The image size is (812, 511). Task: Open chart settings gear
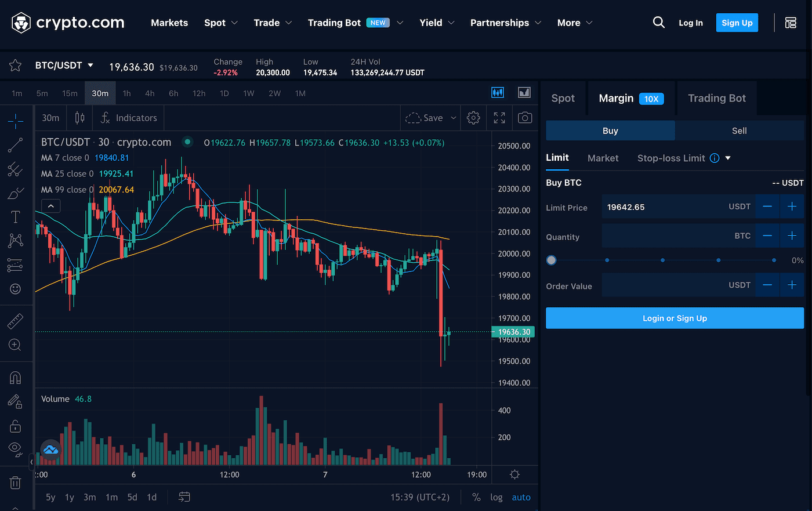pos(473,118)
